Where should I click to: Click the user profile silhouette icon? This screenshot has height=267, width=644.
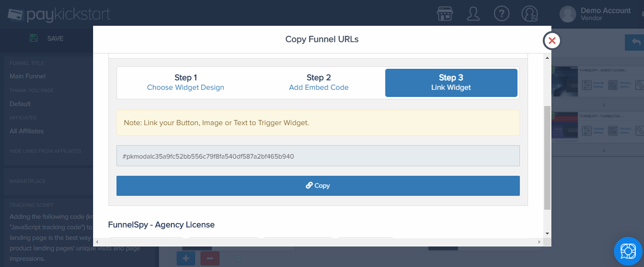(473, 14)
